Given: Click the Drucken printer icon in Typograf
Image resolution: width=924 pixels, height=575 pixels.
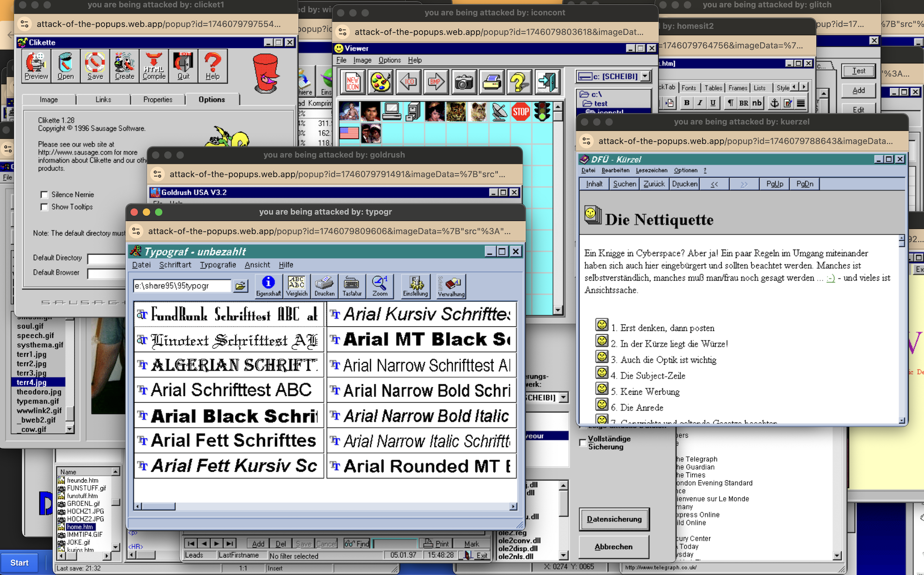Looking at the screenshot, I should (324, 286).
